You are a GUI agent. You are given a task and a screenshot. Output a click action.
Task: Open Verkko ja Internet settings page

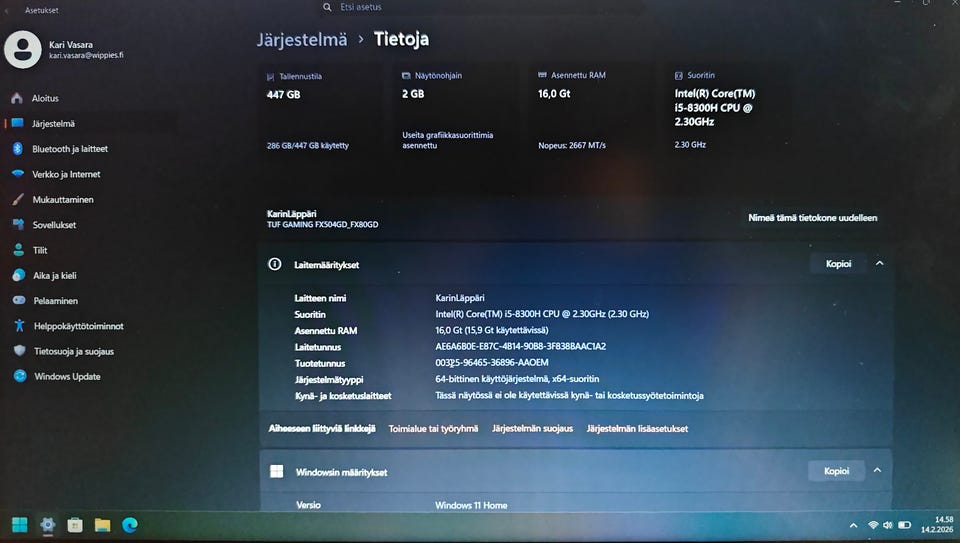(66, 174)
